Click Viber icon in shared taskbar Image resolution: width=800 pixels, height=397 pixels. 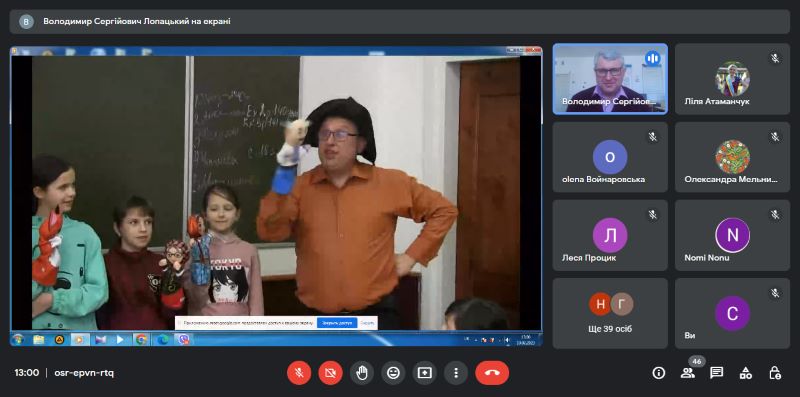pyautogui.click(x=183, y=339)
